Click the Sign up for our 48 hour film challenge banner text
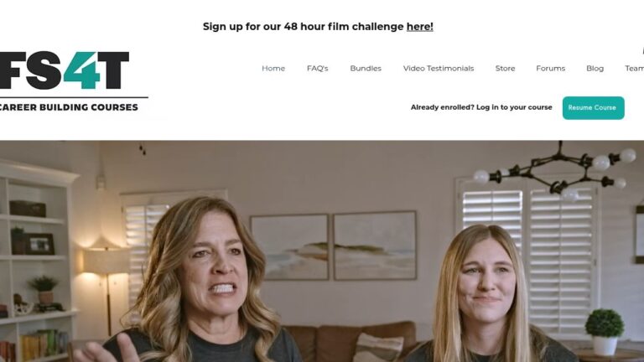Image resolution: width=644 pixels, height=362 pixels. click(318, 27)
